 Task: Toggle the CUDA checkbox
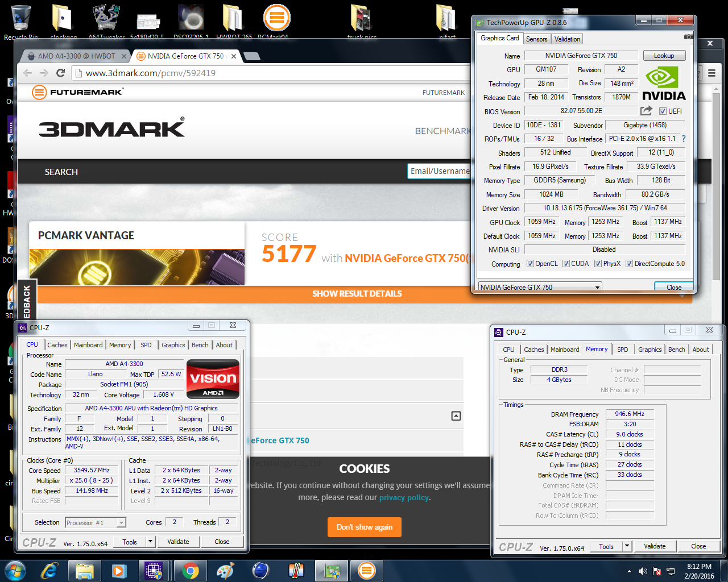(566, 264)
